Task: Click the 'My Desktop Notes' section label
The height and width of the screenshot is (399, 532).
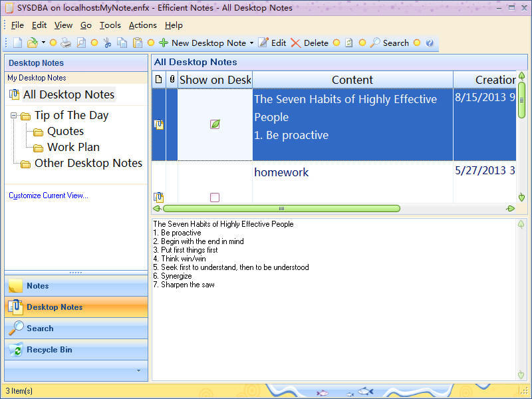Action: pos(37,78)
